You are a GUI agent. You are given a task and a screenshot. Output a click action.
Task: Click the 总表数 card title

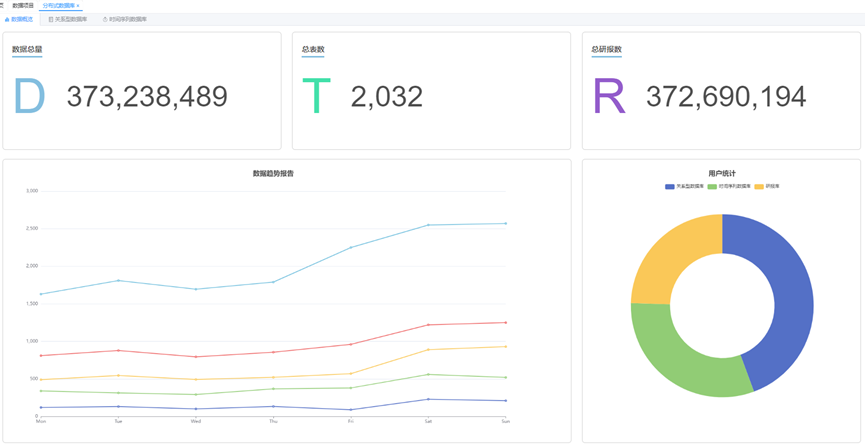tap(313, 50)
